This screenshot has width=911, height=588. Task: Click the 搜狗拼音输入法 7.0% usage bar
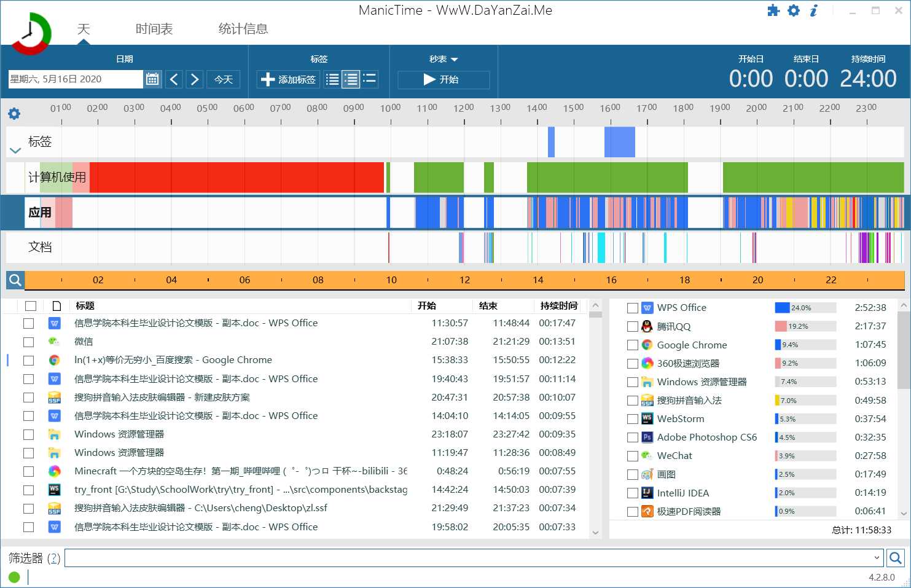[x=805, y=400]
